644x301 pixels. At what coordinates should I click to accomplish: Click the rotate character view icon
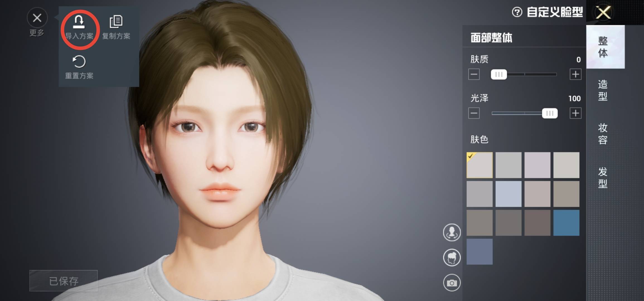coord(452,232)
